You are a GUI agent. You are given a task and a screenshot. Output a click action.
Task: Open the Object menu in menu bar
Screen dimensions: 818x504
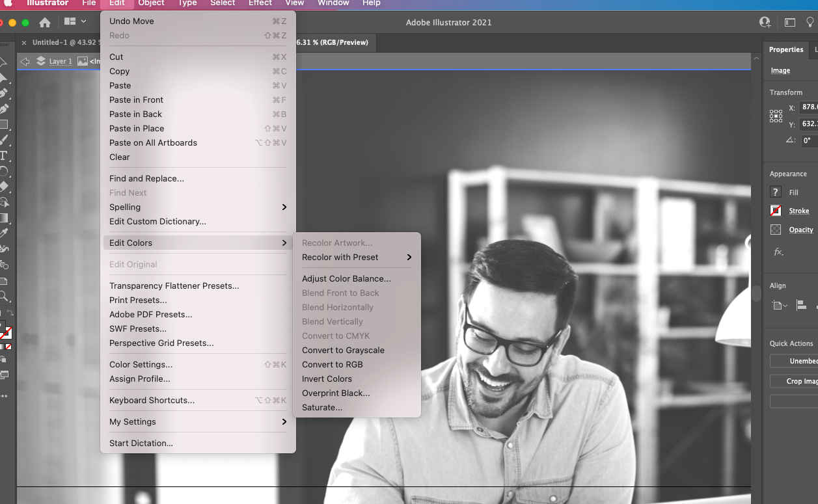tap(151, 3)
